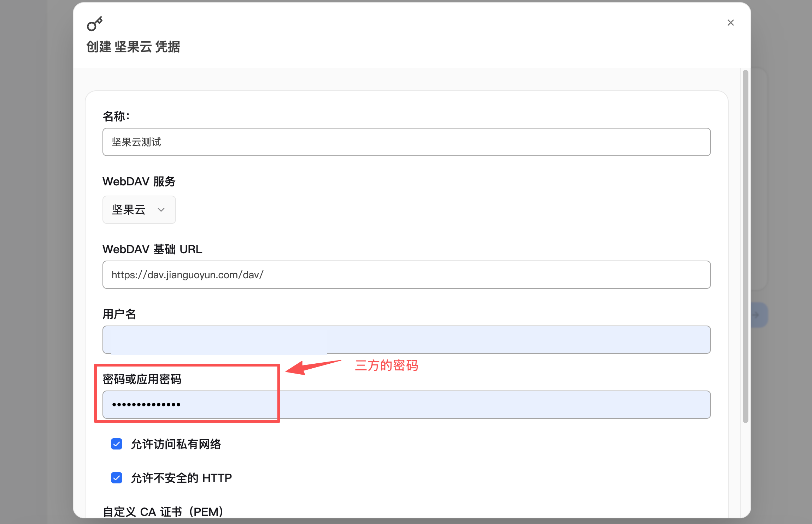Click the key icon in dialog header
This screenshot has height=524, width=812.
point(95,24)
